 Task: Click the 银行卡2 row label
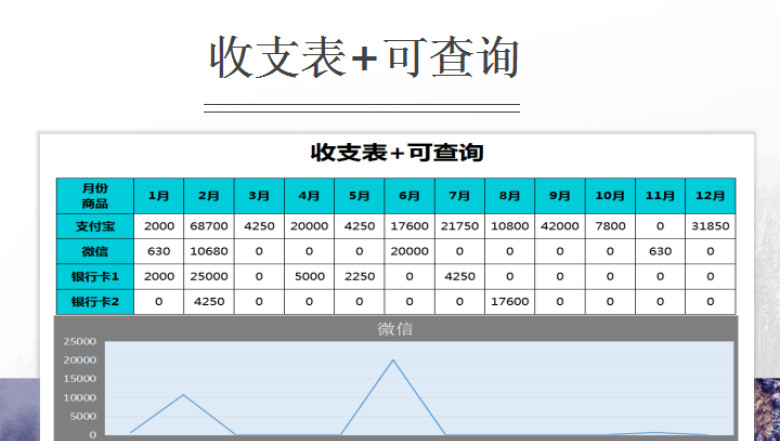95,301
